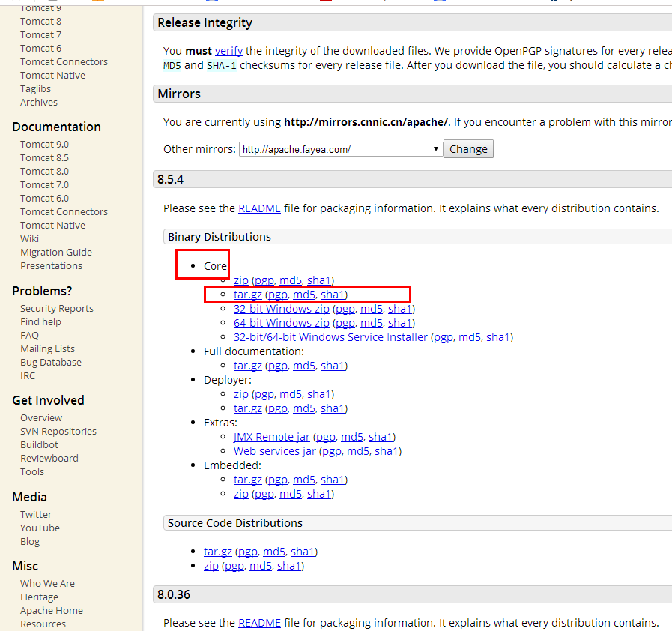Open the Twitter media link
Viewport: 672px width, 631px height.
pos(36,514)
